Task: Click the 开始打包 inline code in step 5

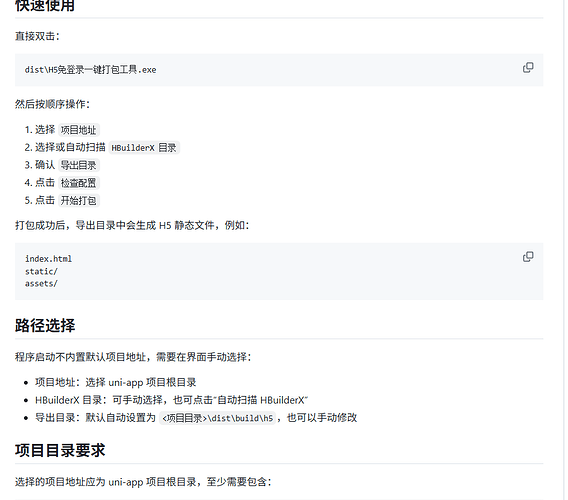Action: click(79, 200)
